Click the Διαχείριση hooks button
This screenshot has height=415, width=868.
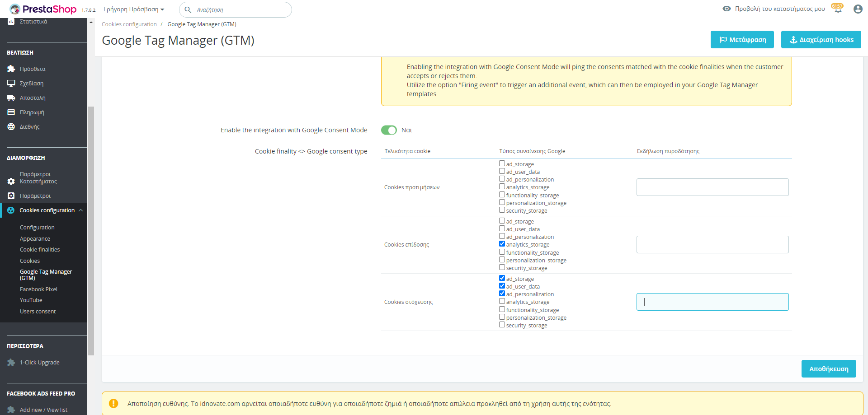click(821, 40)
